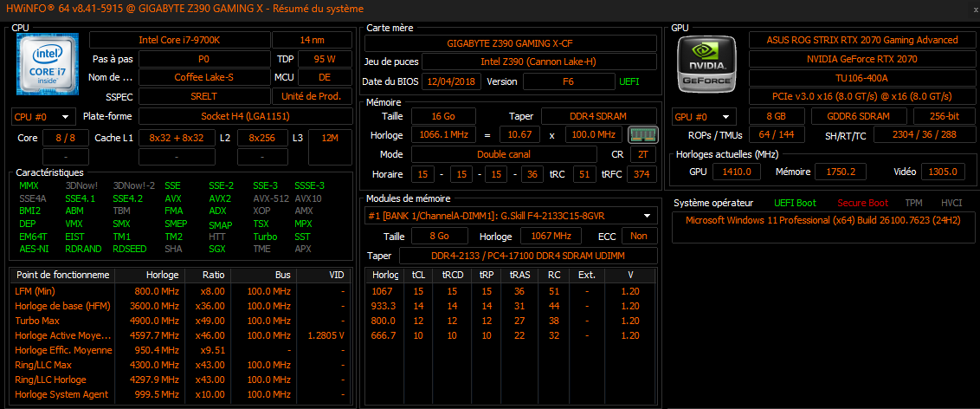Click the RDSEED feature label

(129, 249)
